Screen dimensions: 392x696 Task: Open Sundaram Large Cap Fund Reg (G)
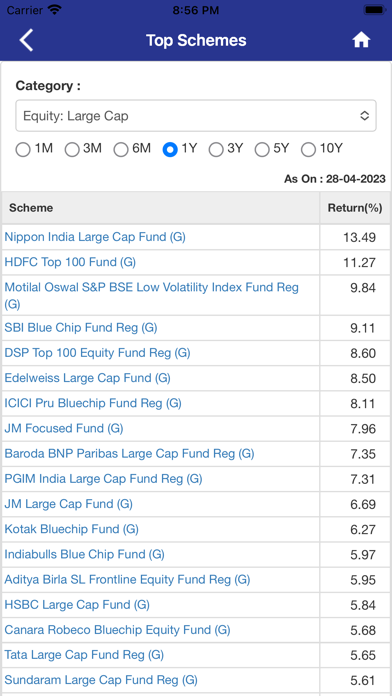(101, 680)
